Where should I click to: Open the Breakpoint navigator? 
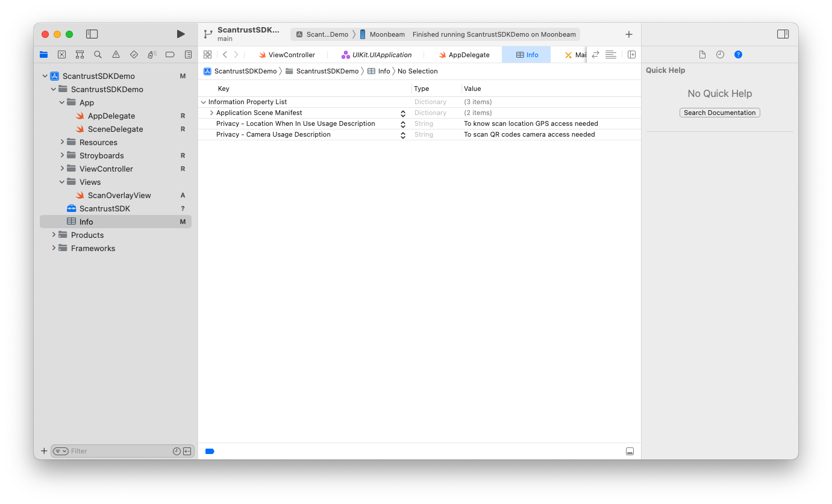170,55
